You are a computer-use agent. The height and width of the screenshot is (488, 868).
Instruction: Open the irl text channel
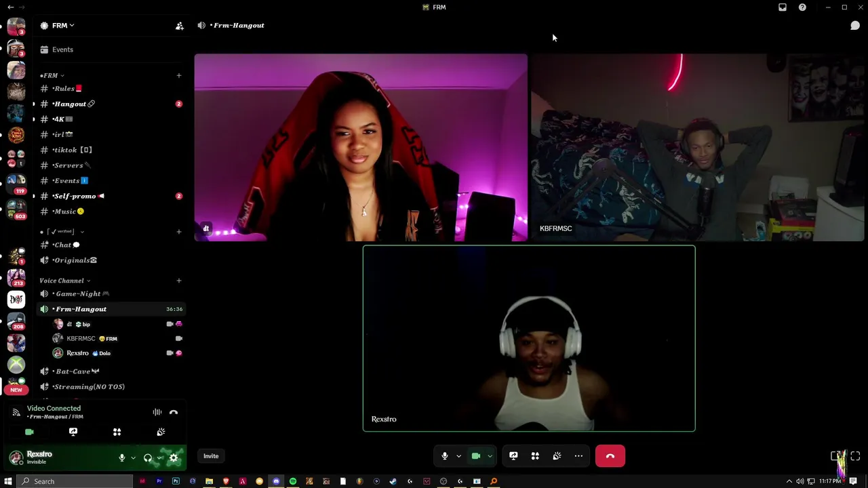(x=111, y=134)
